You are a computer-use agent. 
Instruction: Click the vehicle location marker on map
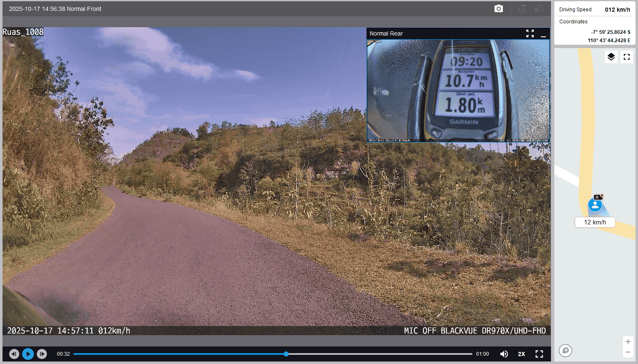[595, 205]
